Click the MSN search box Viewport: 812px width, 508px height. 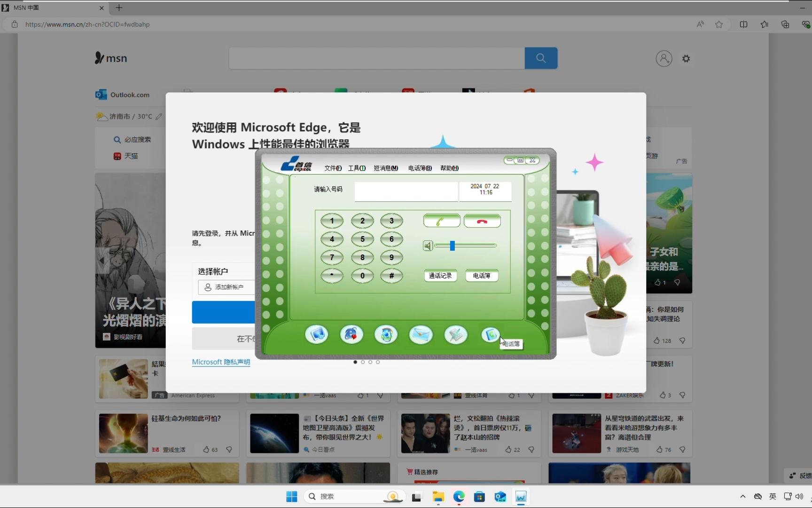coord(377,58)
